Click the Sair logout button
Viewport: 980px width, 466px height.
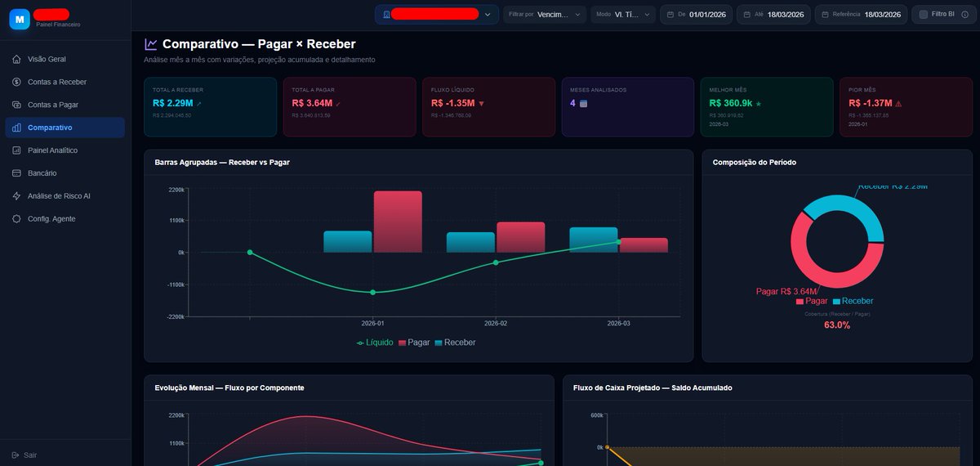24,455
